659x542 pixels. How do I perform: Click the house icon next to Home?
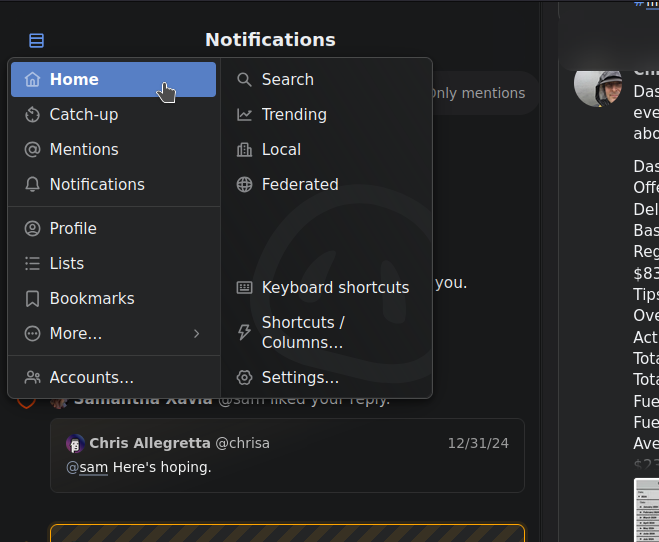click(x=32, y=79)
